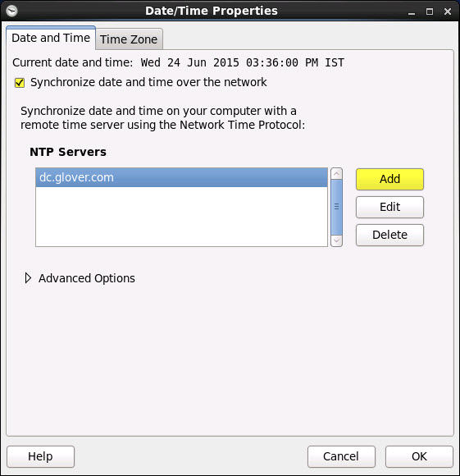Screen dimensions: 460x476
Task: Maximize the Date/Time Properties window
Action: point(430,11)
